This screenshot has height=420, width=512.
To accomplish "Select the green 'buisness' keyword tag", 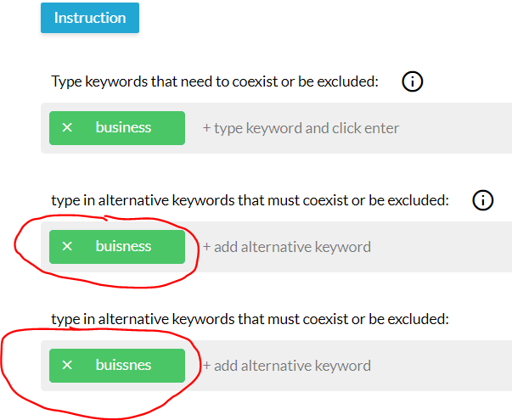I will coord(117,247).
